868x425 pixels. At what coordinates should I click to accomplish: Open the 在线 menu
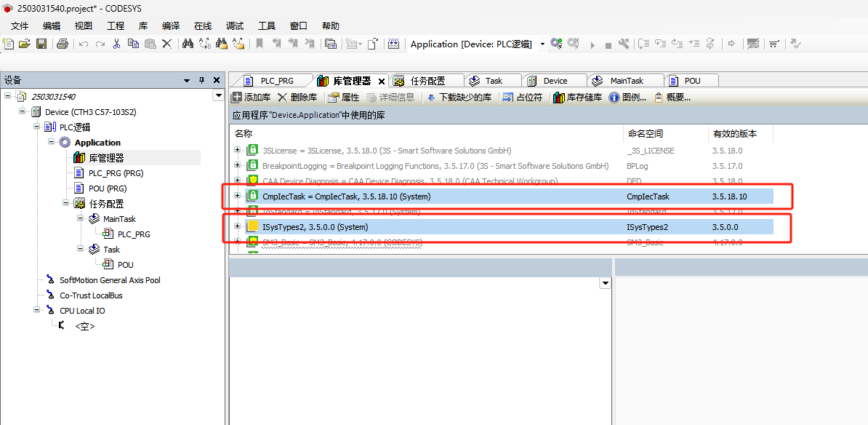coord(203,26)
